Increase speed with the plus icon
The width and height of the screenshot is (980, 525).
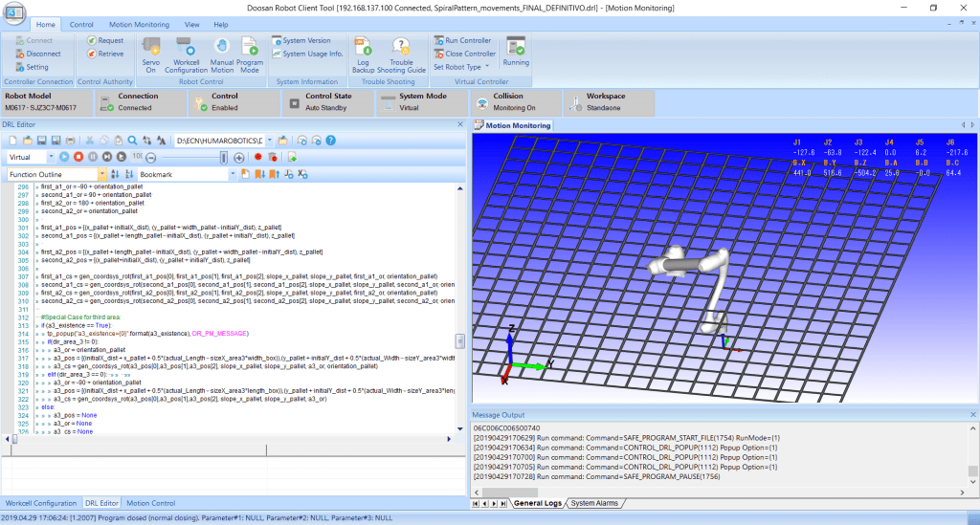point(238,158)
